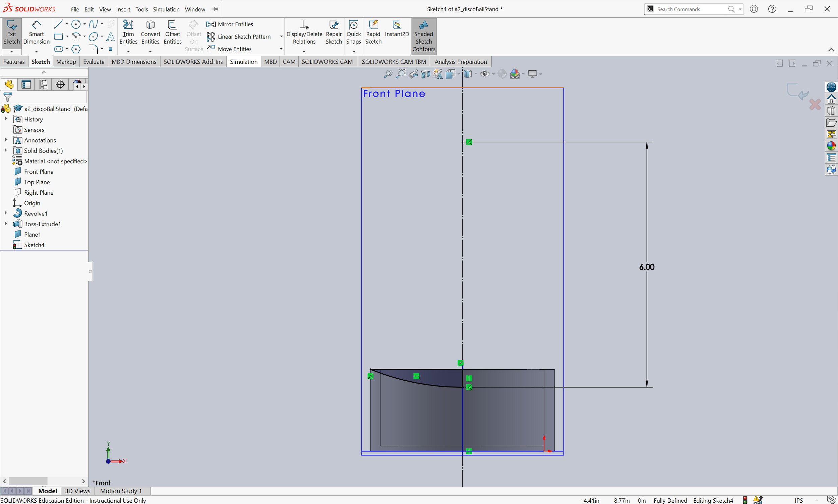Open the Appearances task pane icon
This screenshot has width=838, height=504.
point(831,146)
